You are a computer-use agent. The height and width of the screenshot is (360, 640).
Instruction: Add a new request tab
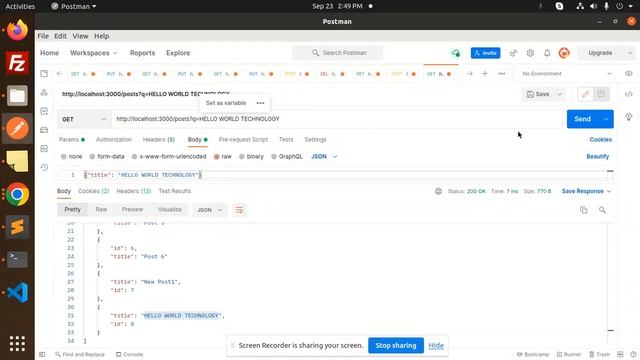pos(485,74)
